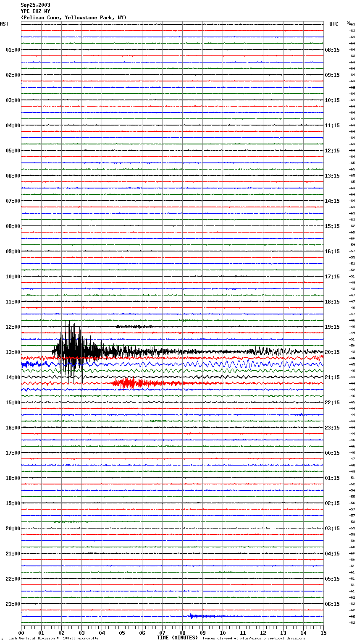This screenshot has height=644, width=357.
Task: Click the TIME (MINUTES) axis title
Action: [x=177, y=638]
